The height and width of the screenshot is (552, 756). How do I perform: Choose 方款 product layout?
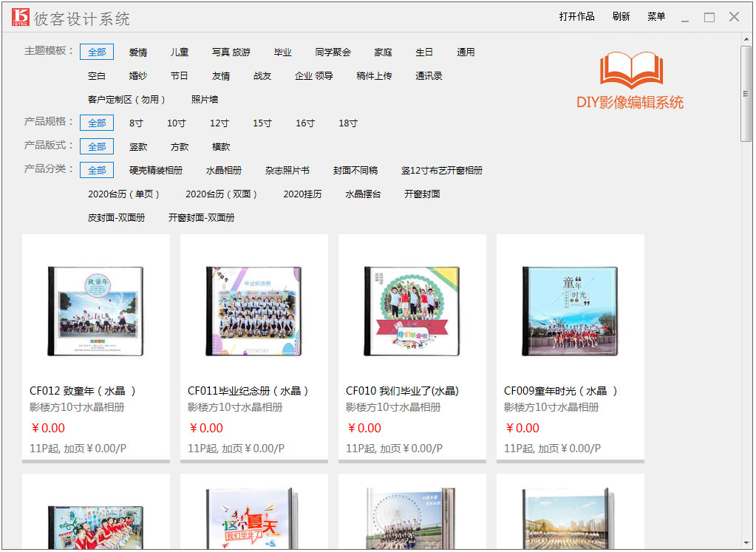(x=180, y=146)
